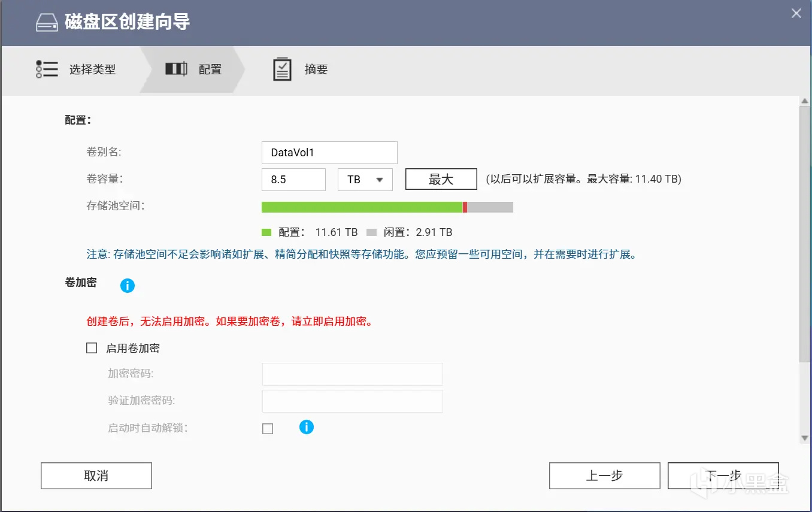Viewport: 812px width, 512px height.
Task: Tick the 启动时自动解锁 checkbox
Action: 268,429
